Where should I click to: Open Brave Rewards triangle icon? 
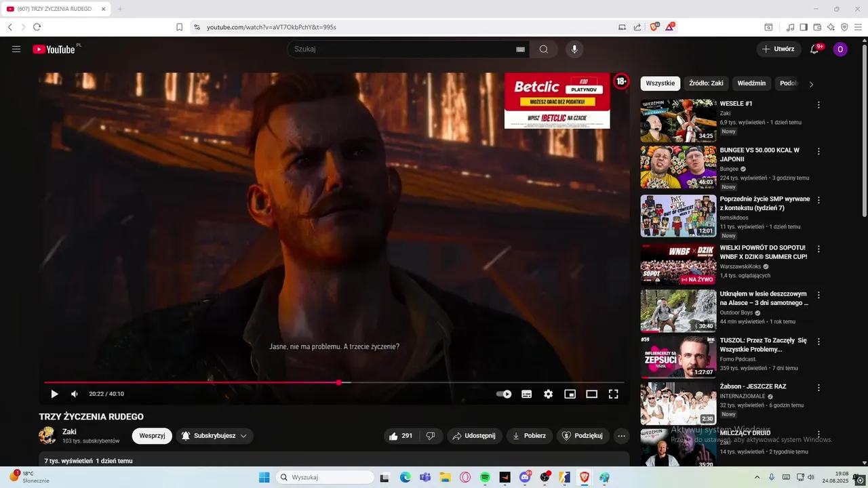coord(670,27)
